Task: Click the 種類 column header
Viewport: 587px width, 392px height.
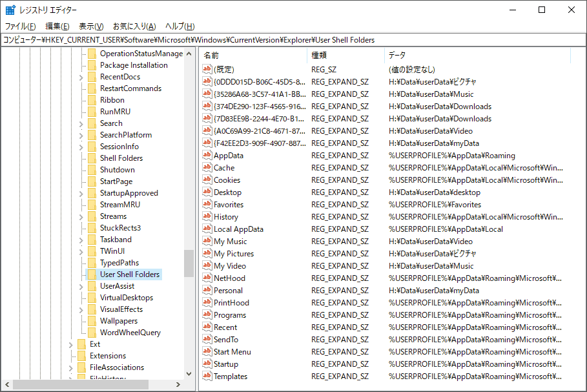Action: (345, 56)
